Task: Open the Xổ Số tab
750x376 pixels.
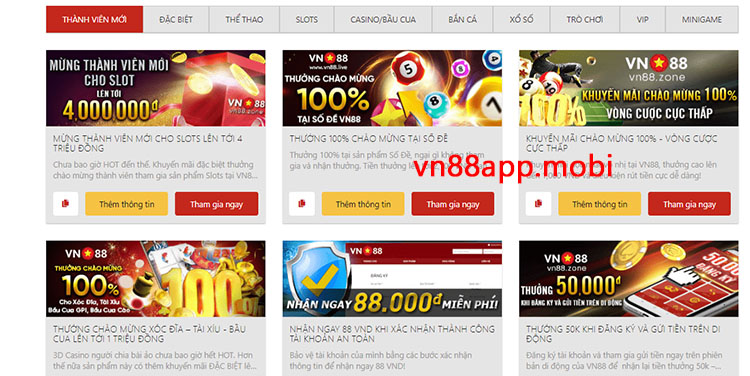Action: [521, 20]
